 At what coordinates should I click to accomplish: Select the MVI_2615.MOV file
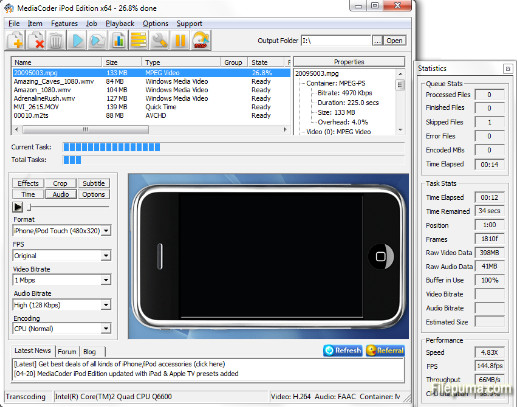coord(151,107)
